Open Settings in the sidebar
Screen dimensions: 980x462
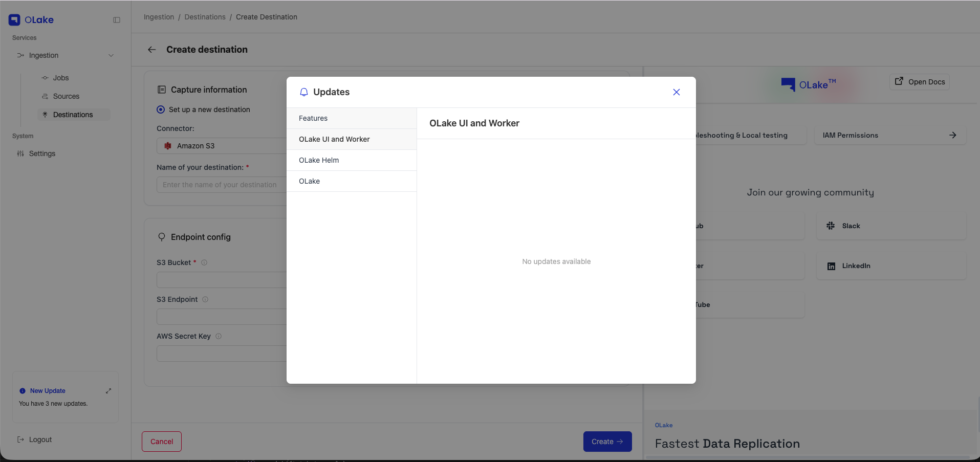click(x=42, y=153)
